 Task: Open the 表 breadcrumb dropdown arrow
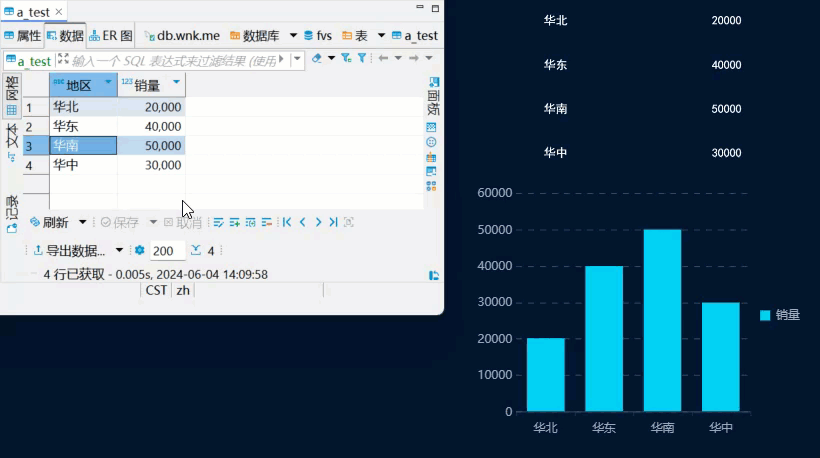click(x=381, y=36)
